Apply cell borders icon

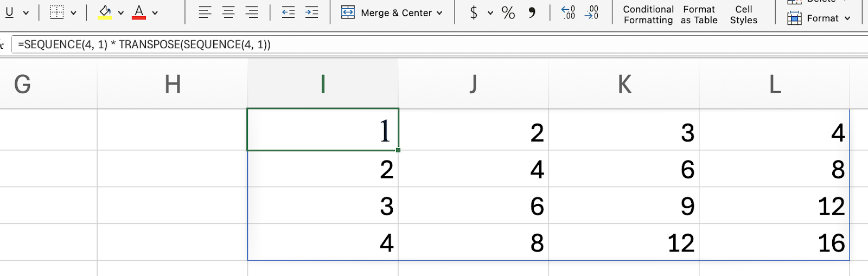[x=57, y=12]
